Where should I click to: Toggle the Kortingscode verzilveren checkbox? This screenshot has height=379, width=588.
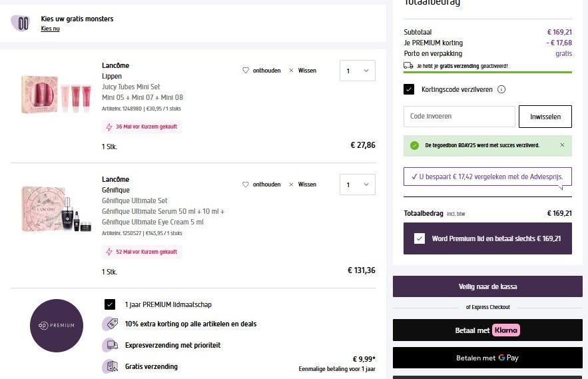click(409, 89)
